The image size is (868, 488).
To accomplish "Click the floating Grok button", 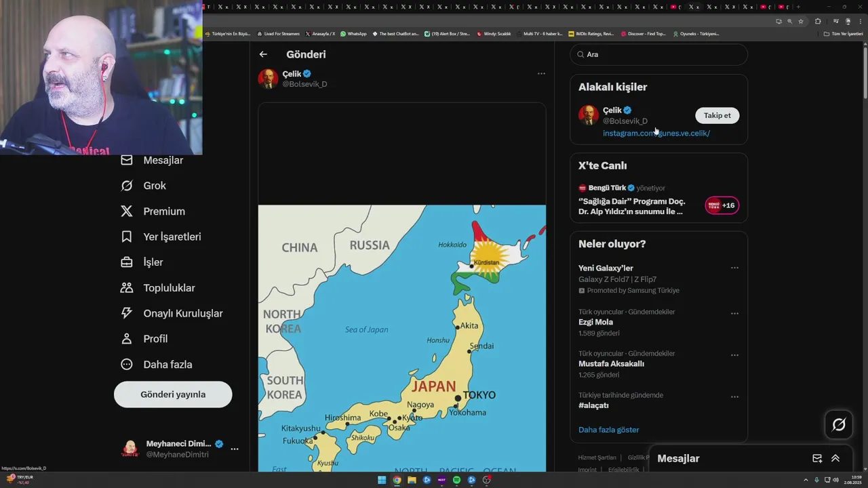I will pos(839,425).
